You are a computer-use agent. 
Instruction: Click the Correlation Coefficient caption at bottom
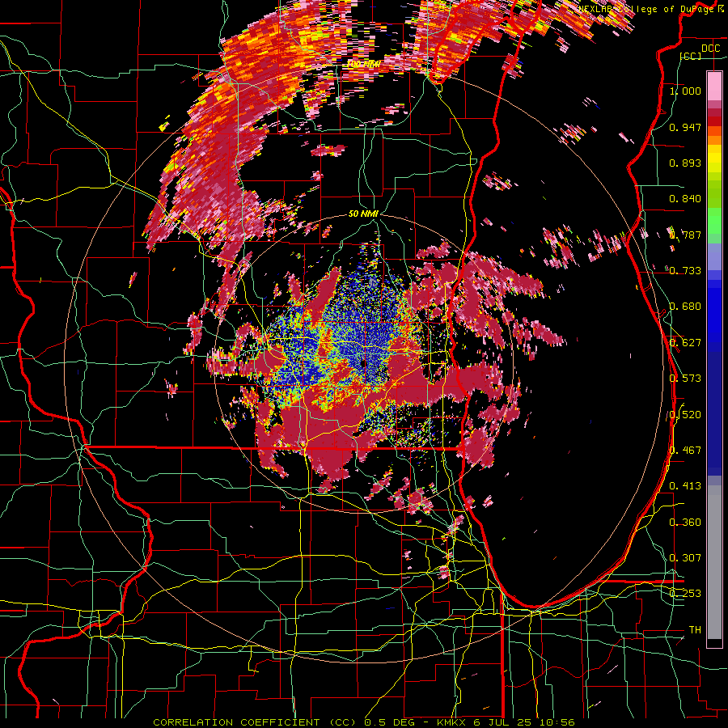[x=364, y=722]
